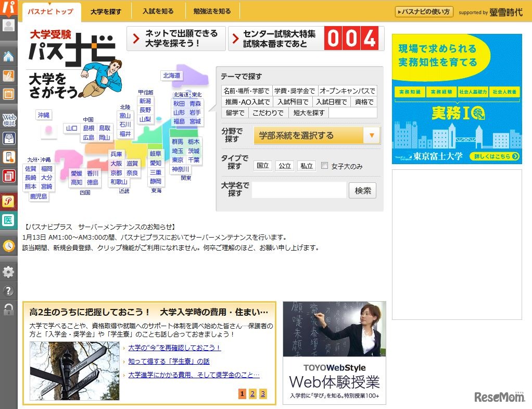
Task: Search by オープンキャンパスで theme
Action: pyautogui.click(x=347, y=91)
